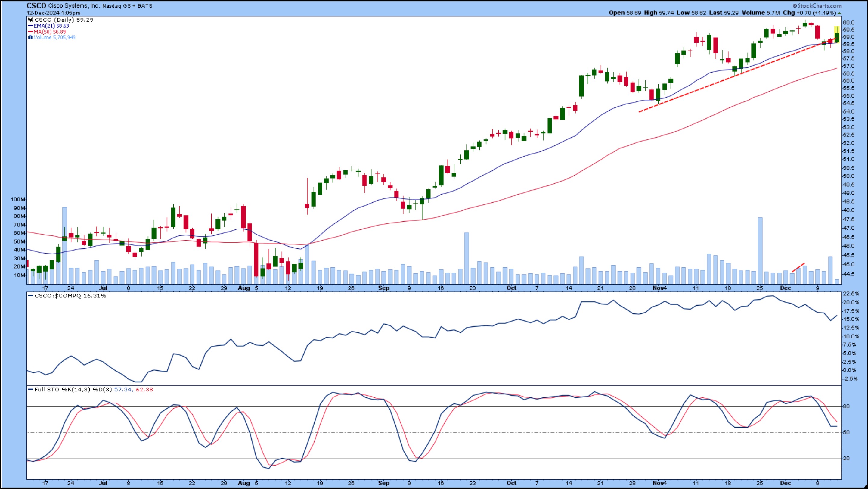
Task: Click the volume bars icon in the legend
Action: pyautogui.click(x=30, y=37)
